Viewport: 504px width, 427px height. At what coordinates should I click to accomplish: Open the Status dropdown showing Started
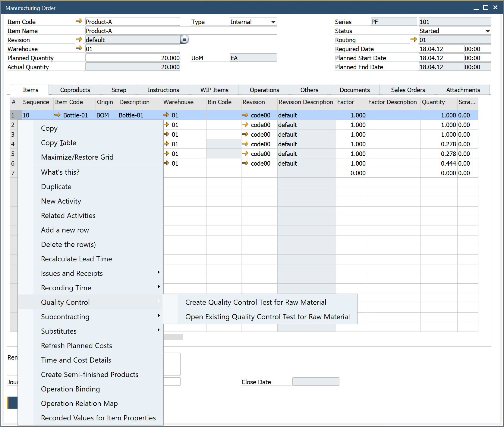(x=487, y=31)
